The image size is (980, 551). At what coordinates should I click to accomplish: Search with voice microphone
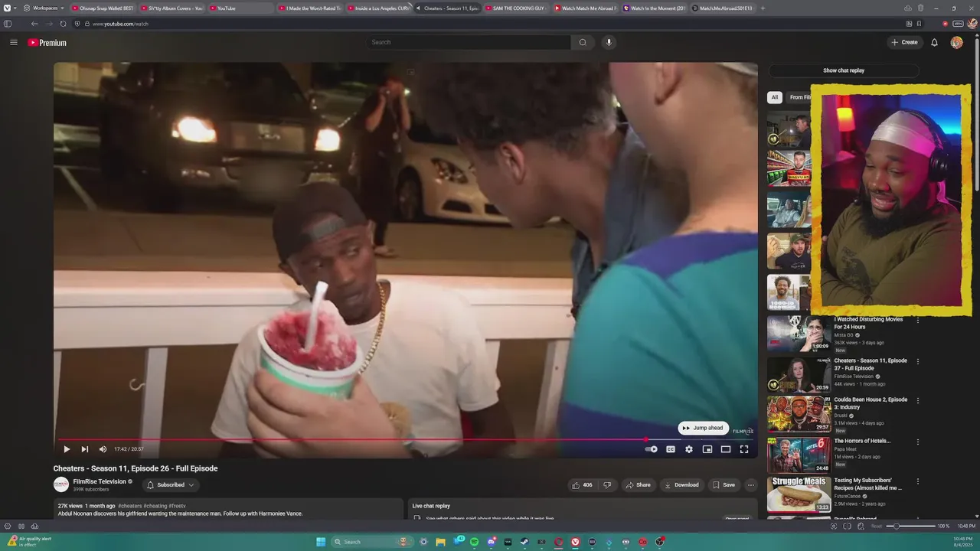609,42
